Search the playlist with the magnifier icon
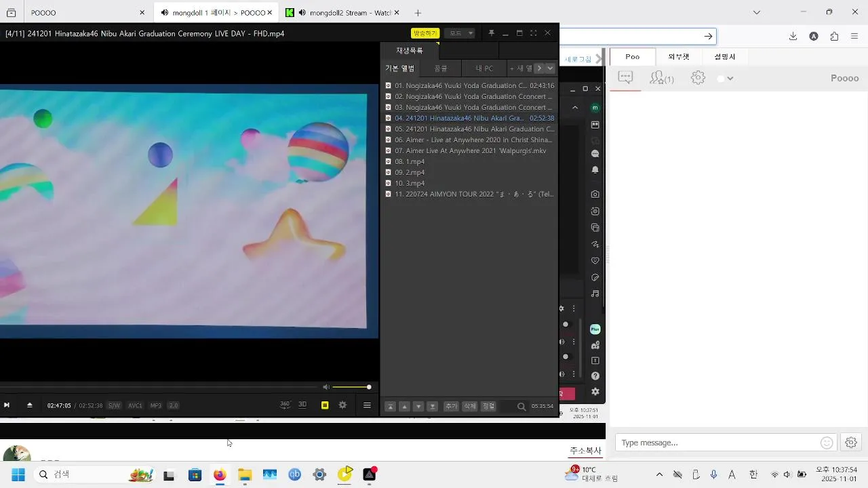Viewport: 868px width, 488px height. [521, 407]
